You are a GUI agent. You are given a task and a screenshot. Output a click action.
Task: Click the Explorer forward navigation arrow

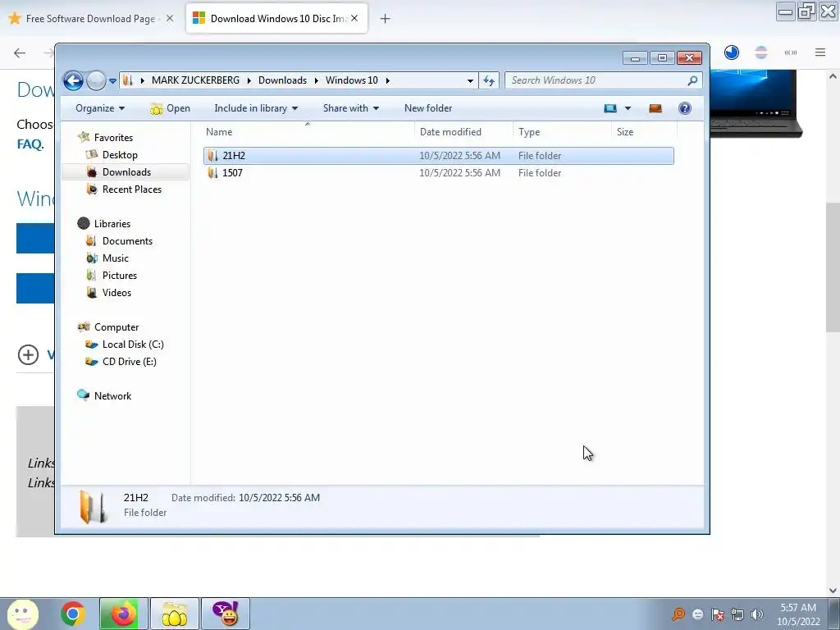pyautogui.click(x=97, y=81)
